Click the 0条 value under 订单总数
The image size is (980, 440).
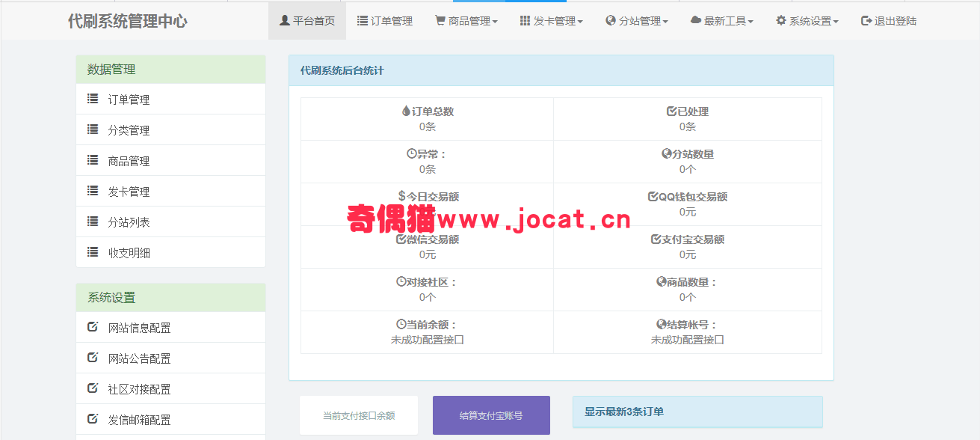click(428, 126)
